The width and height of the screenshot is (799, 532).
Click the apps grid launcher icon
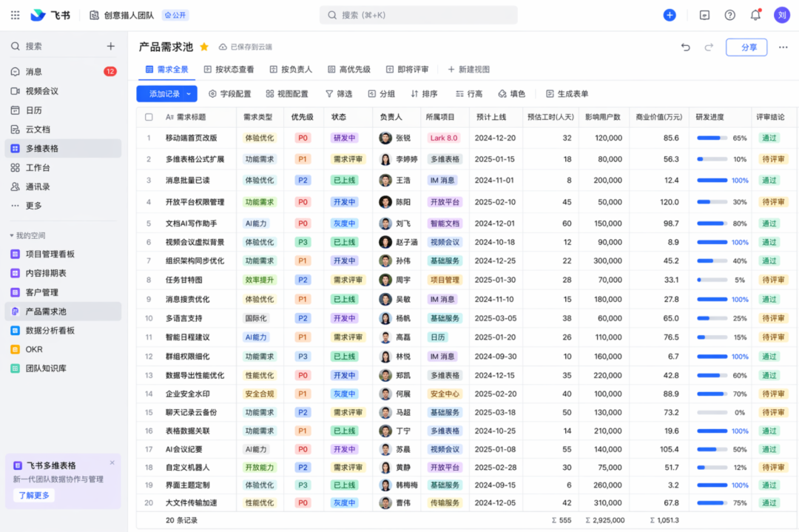15,15
